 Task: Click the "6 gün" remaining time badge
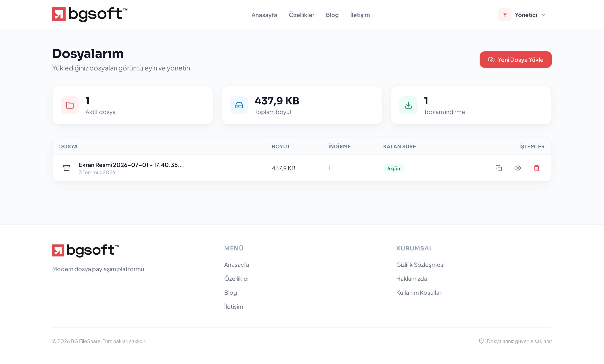[x=393, y=168]
